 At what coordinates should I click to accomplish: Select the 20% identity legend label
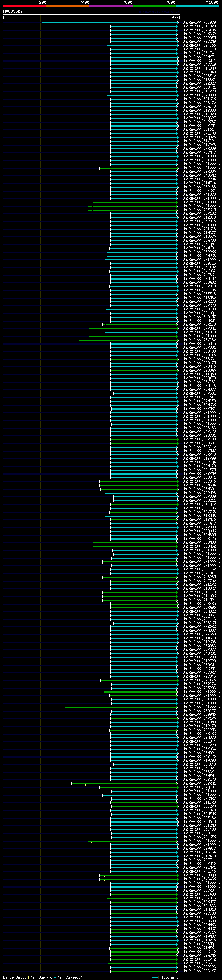pyautogui.click(x=43, y=2)
